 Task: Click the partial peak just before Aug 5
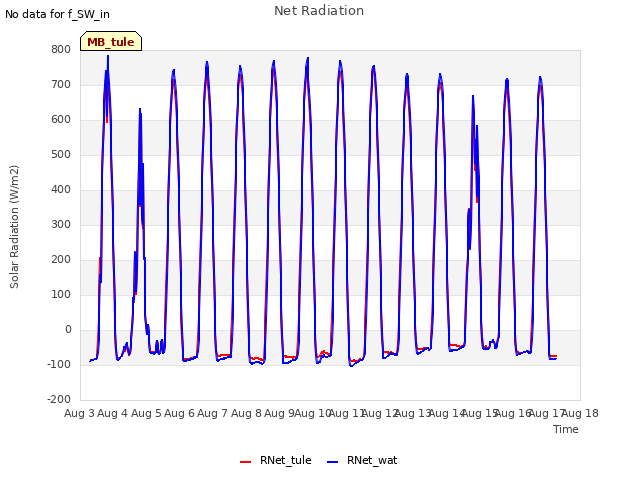tap(140, 109)
